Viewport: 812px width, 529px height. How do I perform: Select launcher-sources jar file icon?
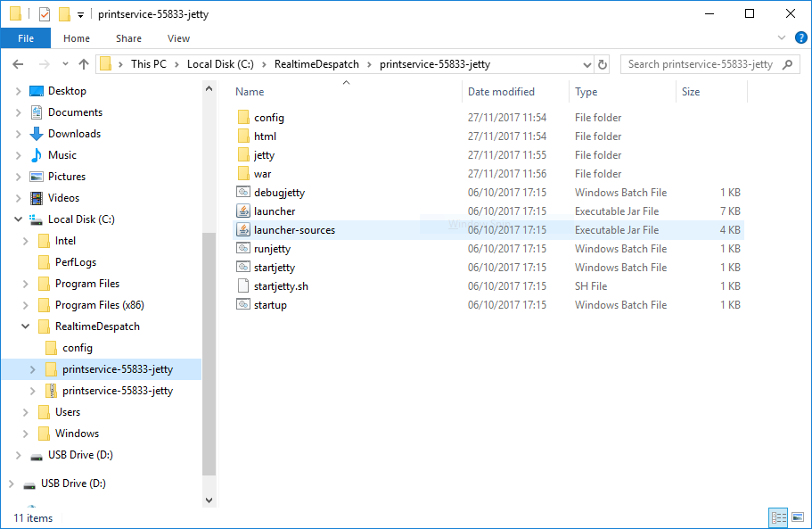click(243, 229)
